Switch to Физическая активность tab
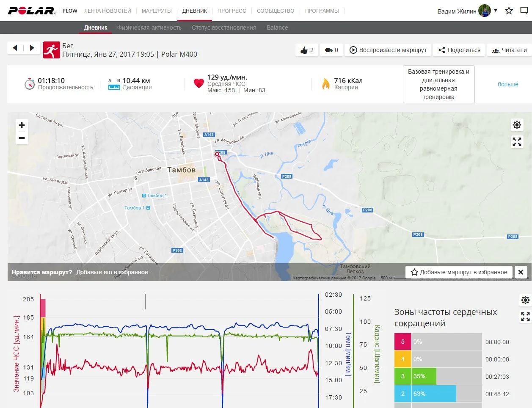532x408 pixels. pos(149,28)
